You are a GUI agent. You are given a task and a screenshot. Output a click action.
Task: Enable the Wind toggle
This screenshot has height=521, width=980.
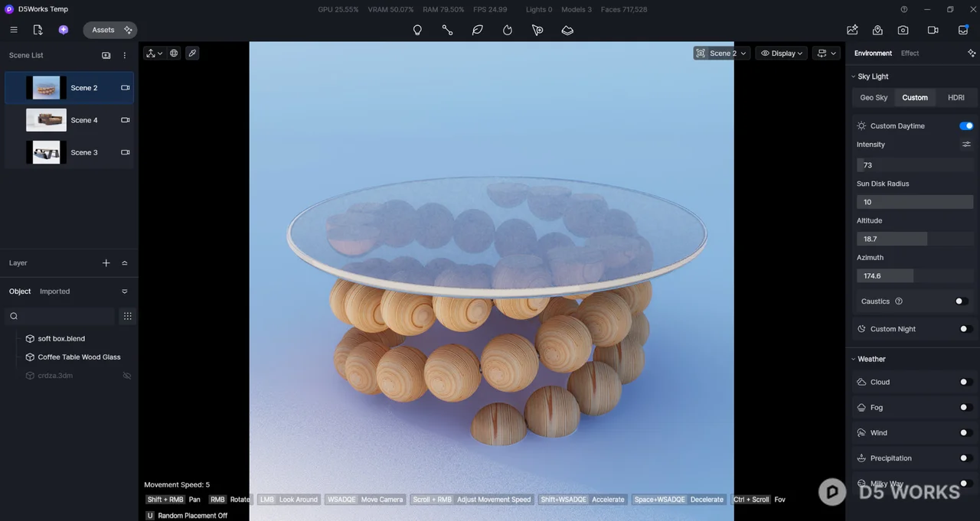[966, 433]
